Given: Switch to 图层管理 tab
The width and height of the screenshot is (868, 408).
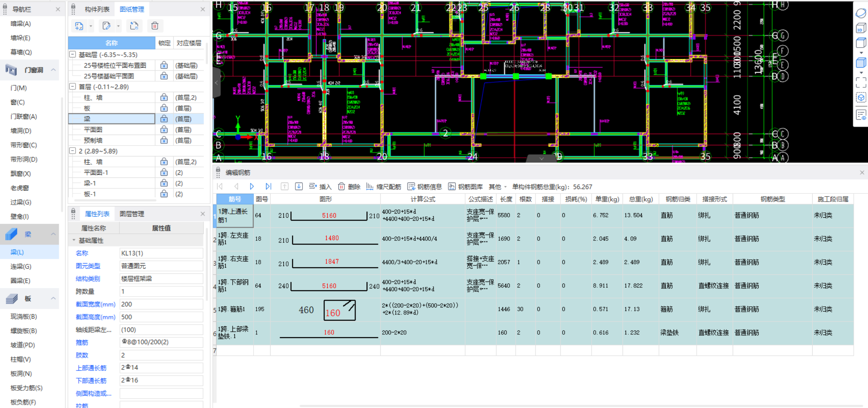Looking at the screenshot, I should pos(132,214).
